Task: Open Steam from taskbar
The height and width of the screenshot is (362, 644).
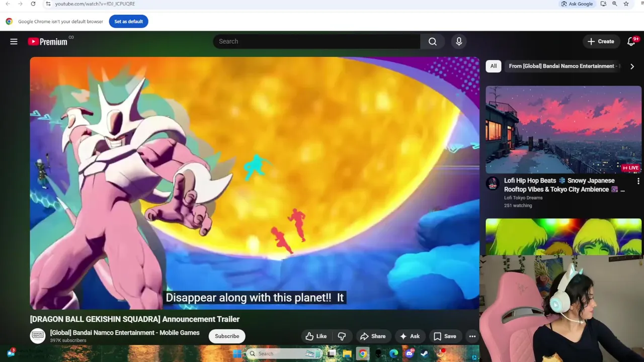Action: pyautogui.click(x=425, y=354)
